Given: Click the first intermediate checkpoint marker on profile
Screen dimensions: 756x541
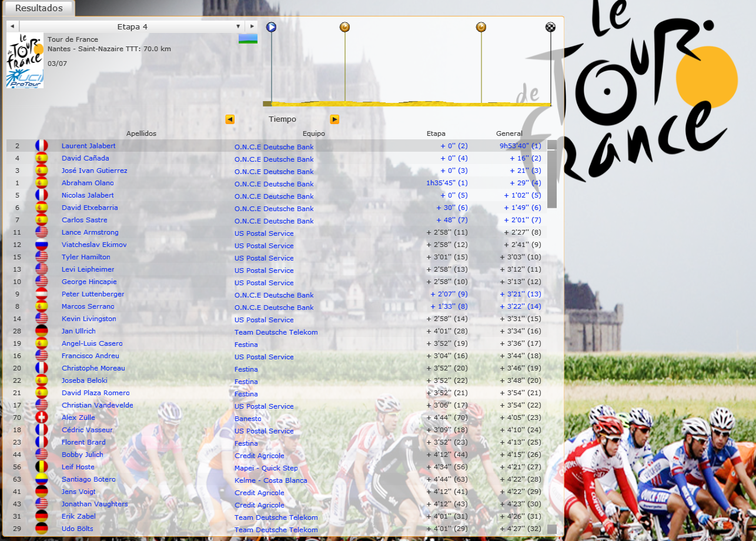Looking at the screenshot, I should (344, 27).
